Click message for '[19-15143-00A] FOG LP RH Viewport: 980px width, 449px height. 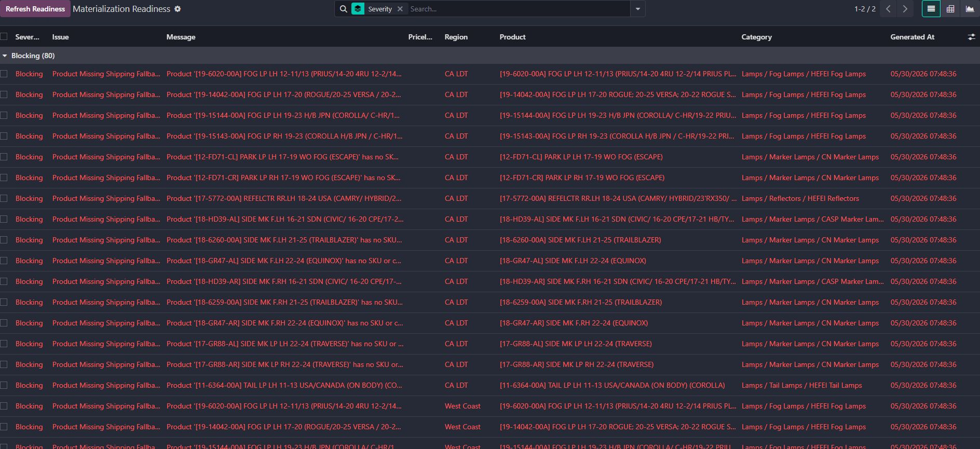point(284,136)
